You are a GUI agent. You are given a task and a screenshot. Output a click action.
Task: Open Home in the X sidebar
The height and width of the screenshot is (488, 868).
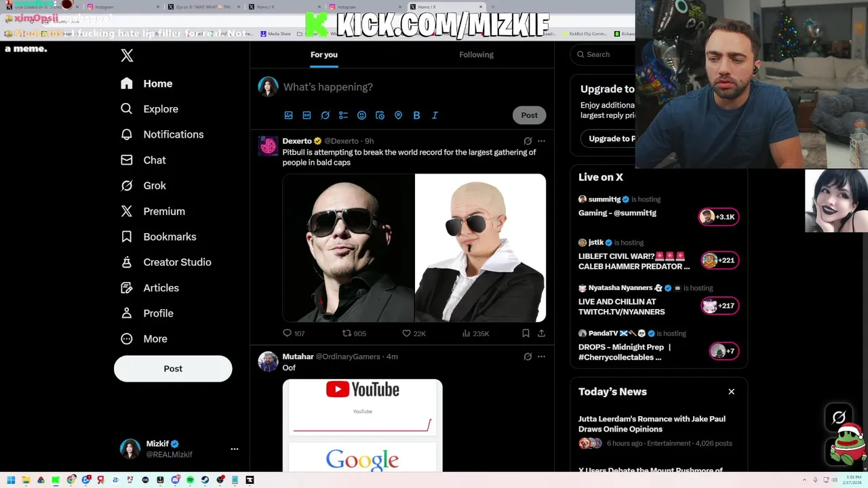(146, 83)
